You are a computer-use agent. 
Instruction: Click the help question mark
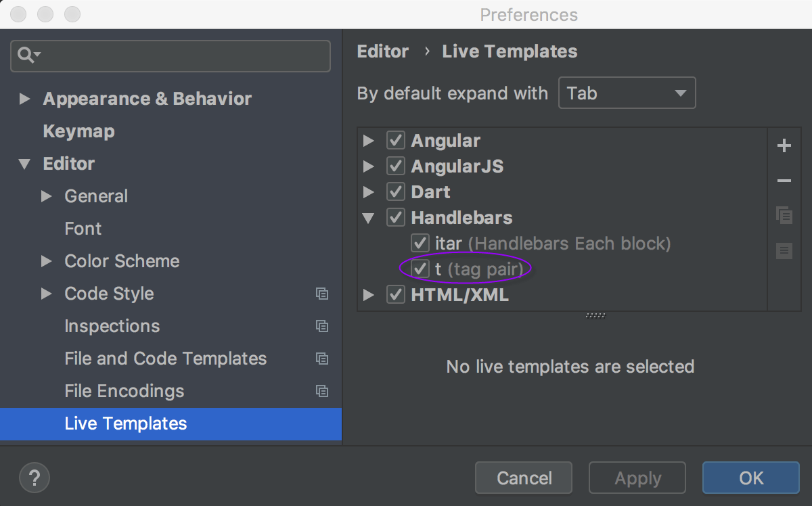(x=34, y=478)
